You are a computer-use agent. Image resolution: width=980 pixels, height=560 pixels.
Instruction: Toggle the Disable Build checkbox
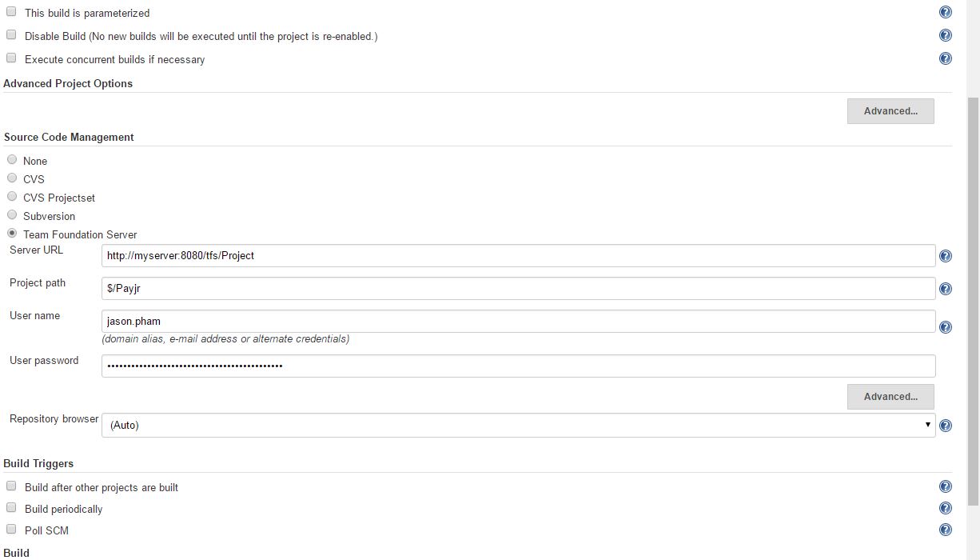[11, 35]
